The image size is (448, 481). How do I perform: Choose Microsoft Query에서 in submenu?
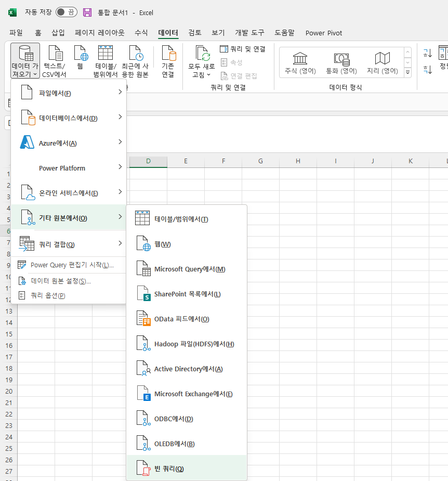click(187, 268)
